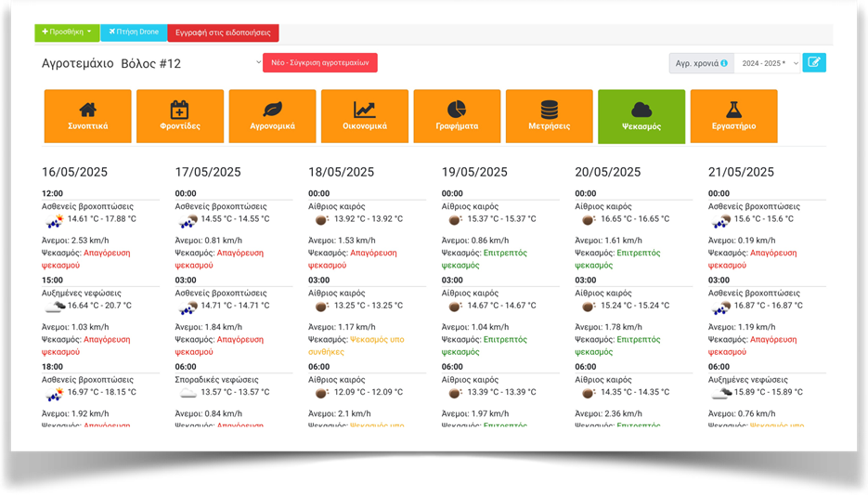This screenshot has width=868, height=496.
Task: Open the Αγροτεμάχιο Βόλος #12 selector
Action: (151, 63)
